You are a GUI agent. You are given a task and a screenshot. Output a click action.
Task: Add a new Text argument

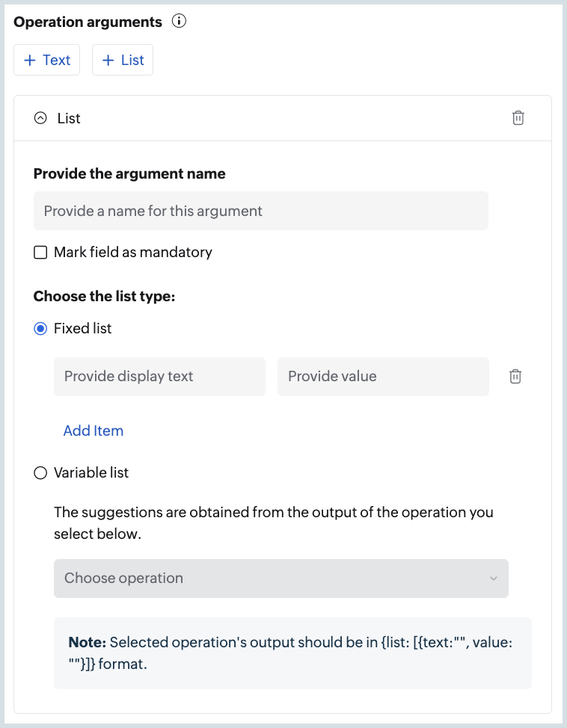click(x=46, y=60)
